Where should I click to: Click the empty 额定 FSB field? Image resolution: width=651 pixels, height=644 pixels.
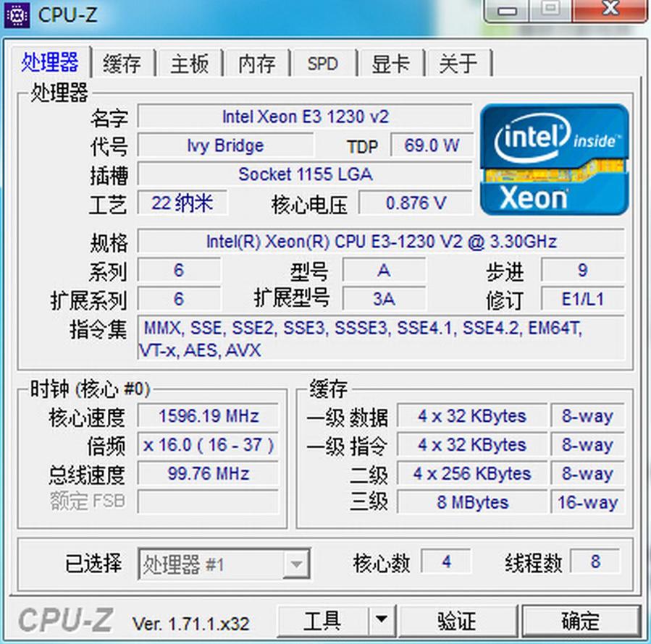coord(209,501)
